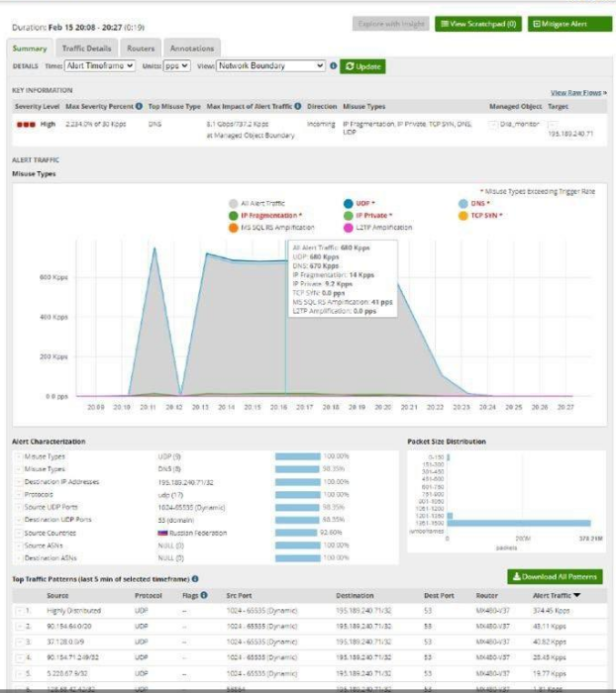
Task: Click info icon next to View dropdown
Action: pyautogui.click(x=333, y=66)
